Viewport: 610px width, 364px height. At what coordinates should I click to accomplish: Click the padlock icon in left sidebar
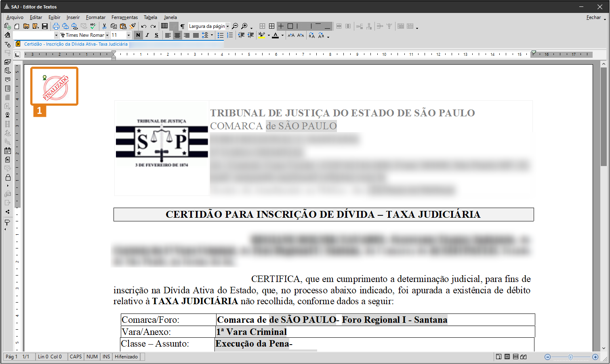tap(8, 177)
